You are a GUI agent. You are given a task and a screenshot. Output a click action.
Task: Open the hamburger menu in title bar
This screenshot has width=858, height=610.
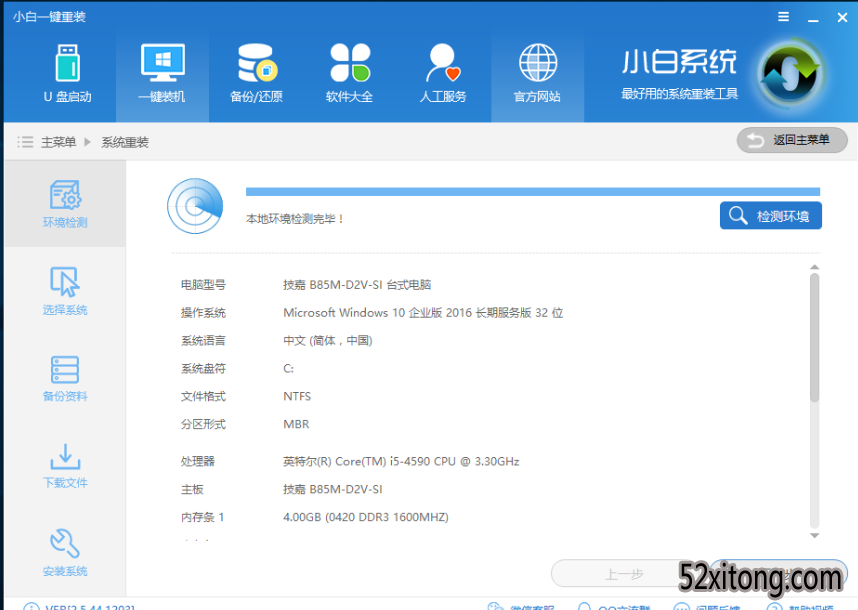click(784, 17)
